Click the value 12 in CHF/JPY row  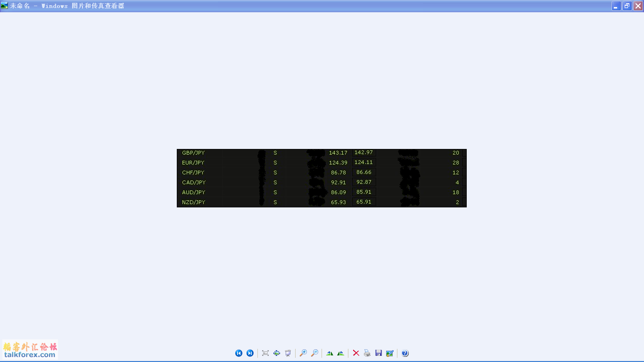coord(456,173)
